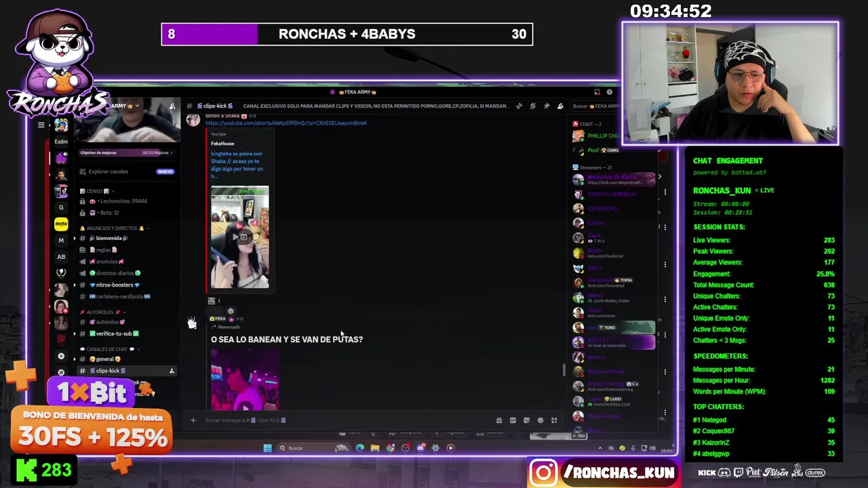Open the G server icon
The width and height of the screenshot is (868, 488).
pos(61,207)
